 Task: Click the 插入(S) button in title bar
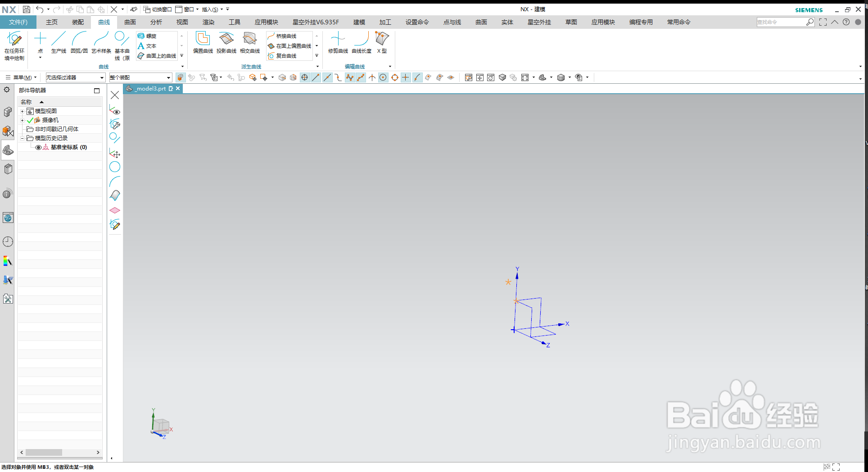tap(212, 9)
